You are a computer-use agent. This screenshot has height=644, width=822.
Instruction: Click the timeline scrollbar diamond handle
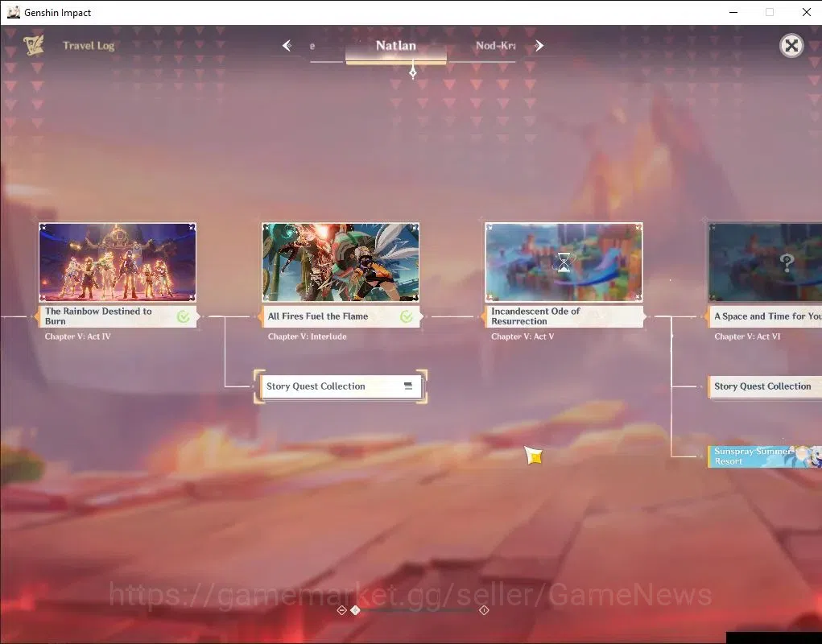355,610
